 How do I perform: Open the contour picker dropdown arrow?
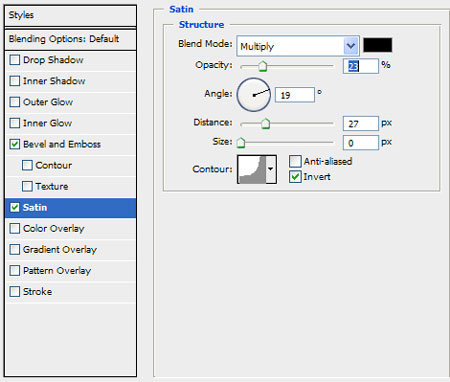(x=271, y=169)
